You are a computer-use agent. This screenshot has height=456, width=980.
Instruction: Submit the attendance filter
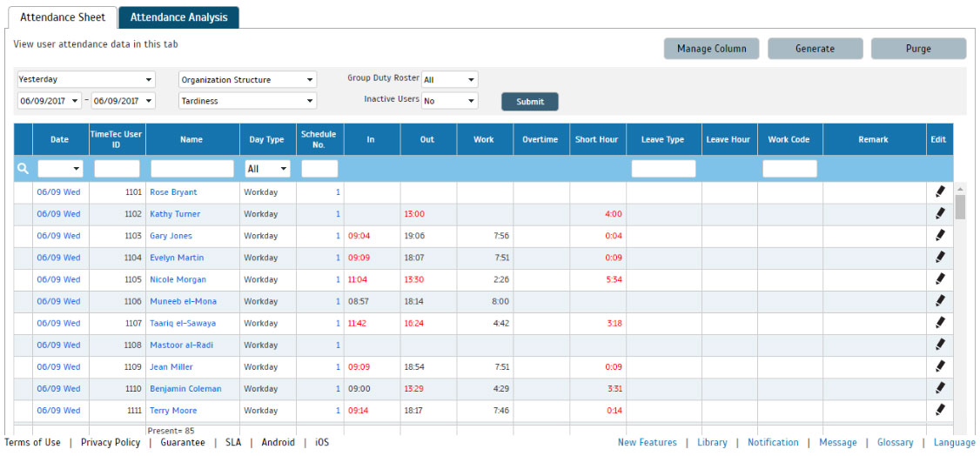pyautogui.click(x=530, y=101)
